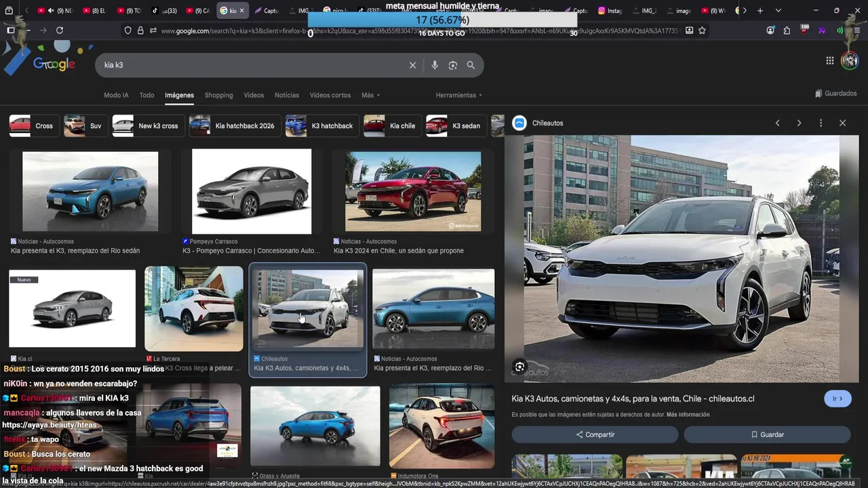Go to Google home via the logo

coord(54,64)
